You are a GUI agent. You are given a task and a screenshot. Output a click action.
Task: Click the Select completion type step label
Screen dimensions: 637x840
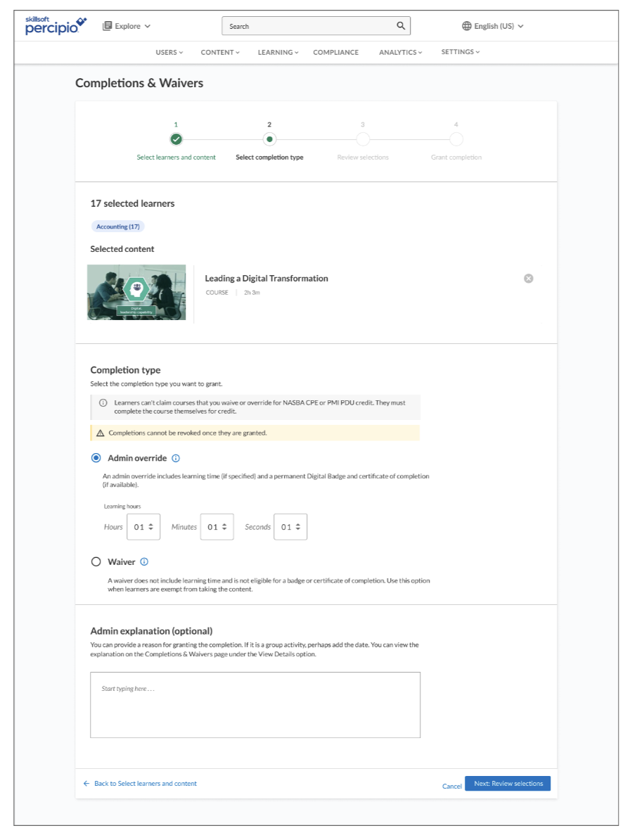click(x=269, y=157)
